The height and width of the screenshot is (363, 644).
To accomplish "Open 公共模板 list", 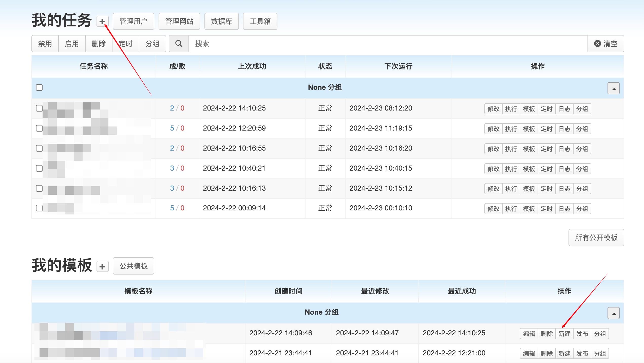I will tap(133, 266).
